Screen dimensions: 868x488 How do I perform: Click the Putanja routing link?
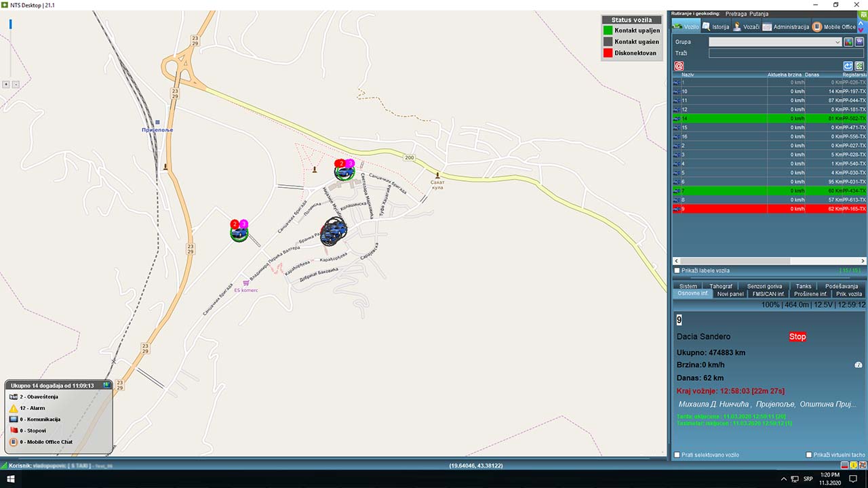click(x=763, y=14)
